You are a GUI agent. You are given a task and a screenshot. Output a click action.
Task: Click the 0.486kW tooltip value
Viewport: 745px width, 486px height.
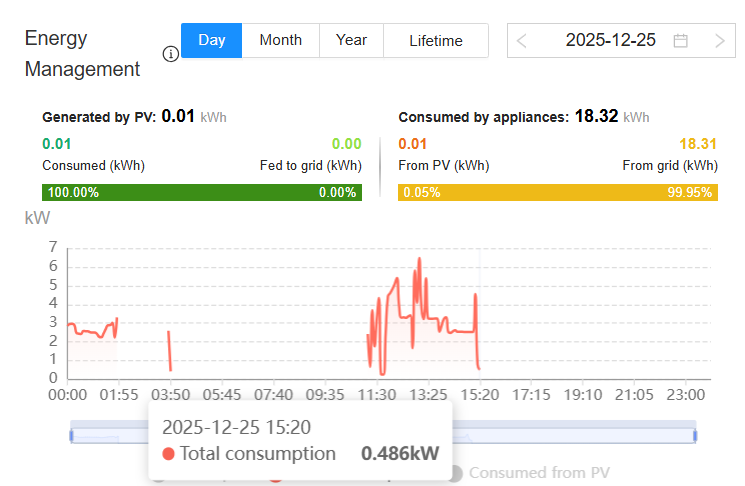pos(400,454)
